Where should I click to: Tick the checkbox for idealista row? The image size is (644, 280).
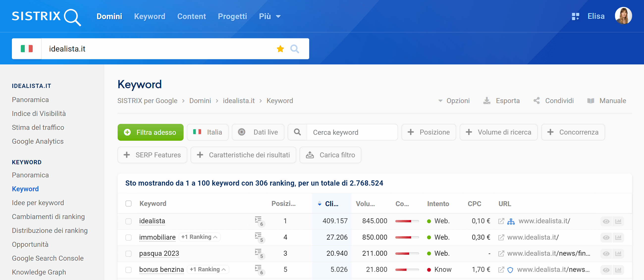(129, 221)
